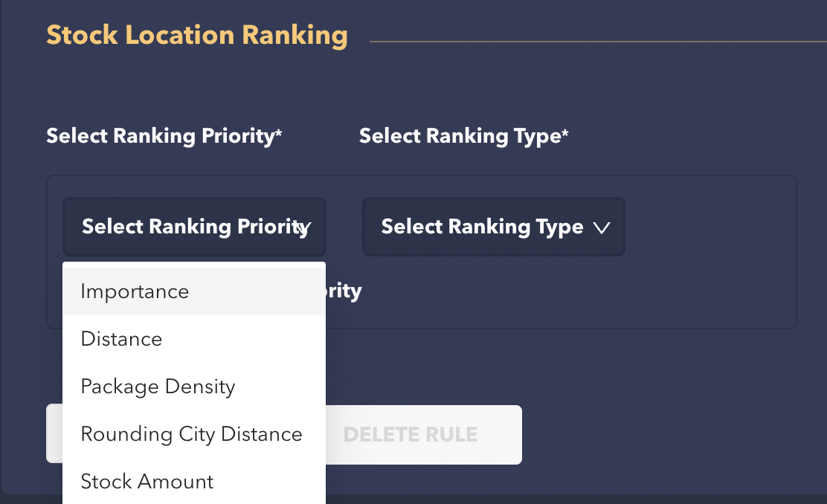The width and height of the screenshot is (827, 504).
Task: Select Rounding City Distance option
Action: (191, 434)
